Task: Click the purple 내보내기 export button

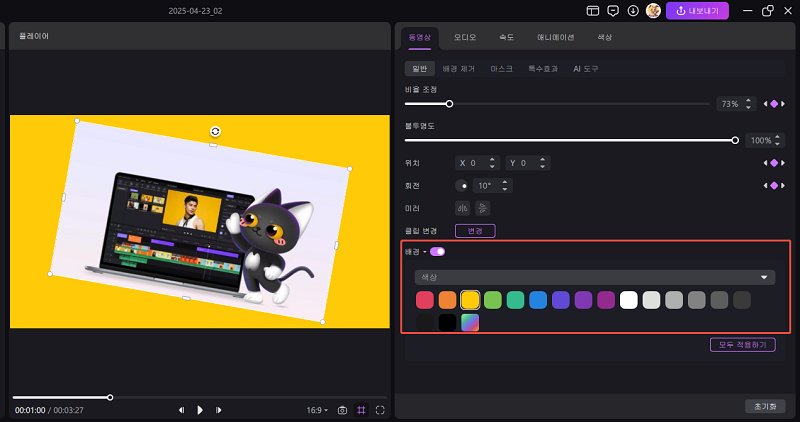Action: pyautogui.click(x=697, y=11)
